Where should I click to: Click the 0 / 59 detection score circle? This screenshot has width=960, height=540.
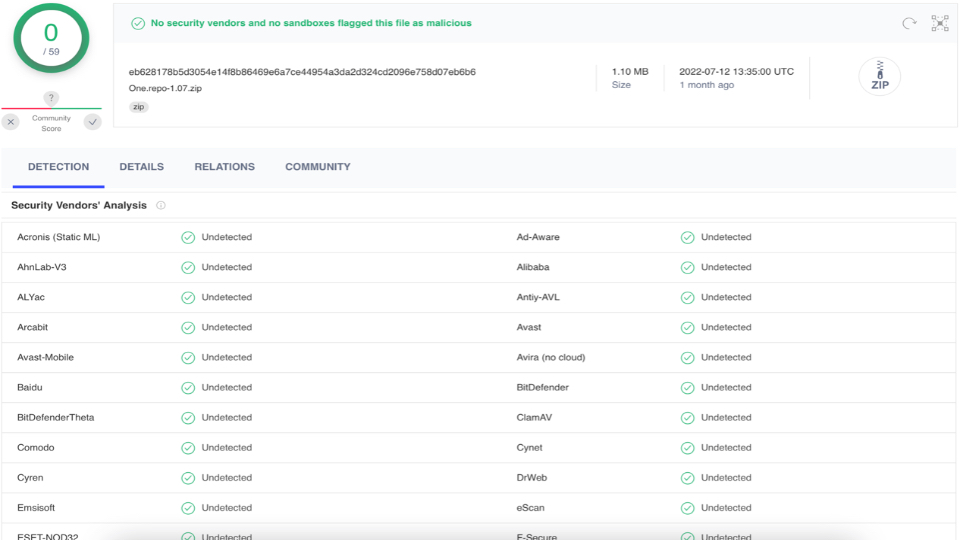coord(51,38)
